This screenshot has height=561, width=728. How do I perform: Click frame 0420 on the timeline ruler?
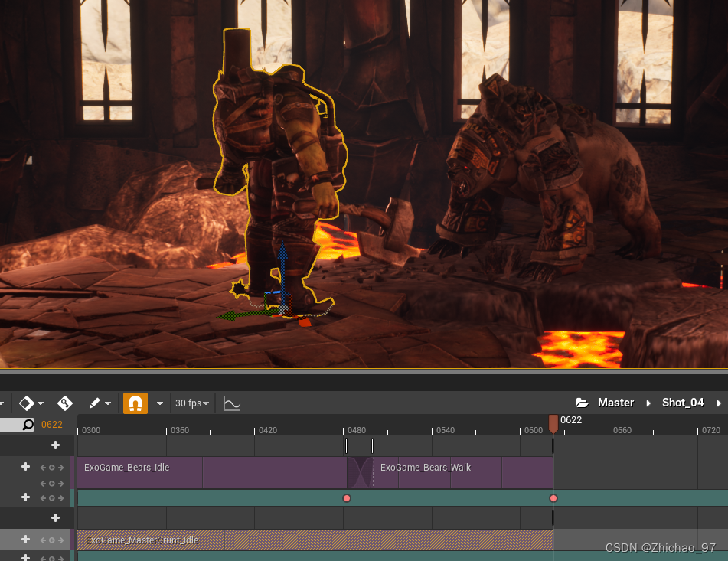[x=268, y=430]
